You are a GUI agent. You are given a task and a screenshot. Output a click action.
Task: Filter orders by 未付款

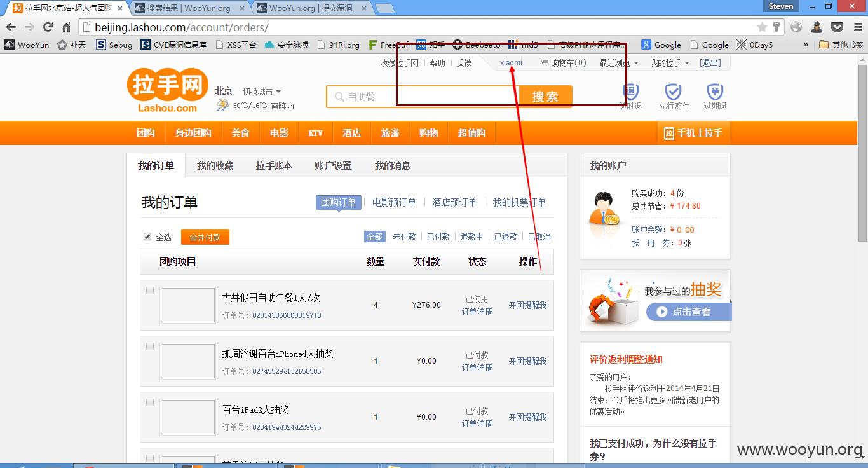click(x=404, y=237)
